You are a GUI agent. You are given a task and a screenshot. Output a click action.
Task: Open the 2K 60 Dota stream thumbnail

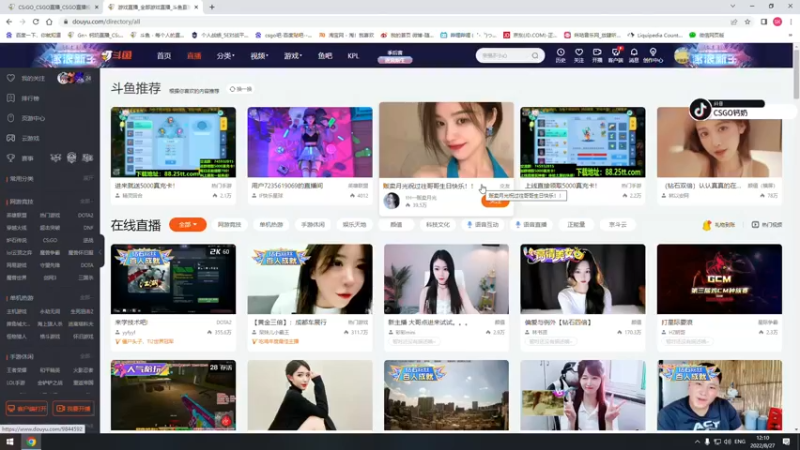[173, 279]
